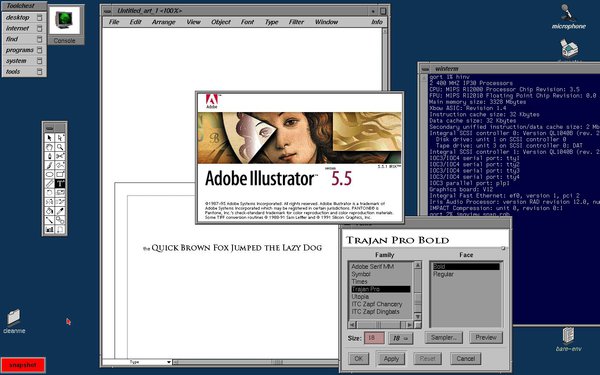Open the Object menu
This screenshot has width=600, height=375.
click(x=221, y=22)
